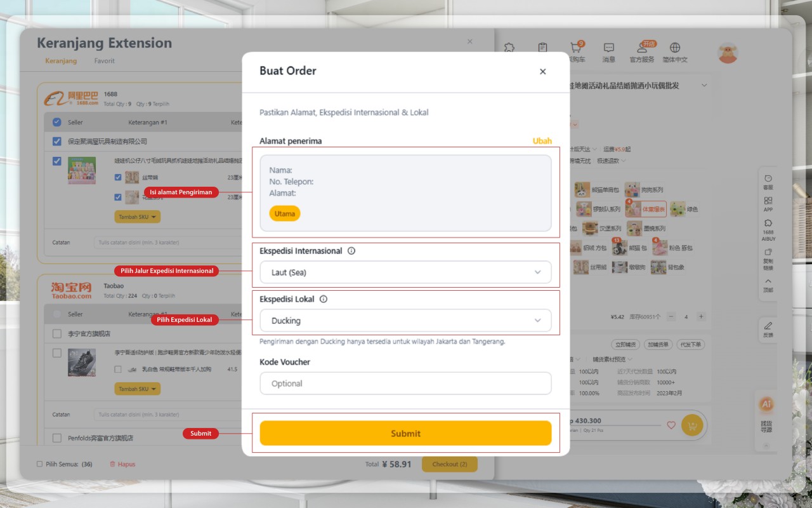Switch to the Favorit tab
Viewport: 812px width, 508px height.
click(x=105, y=61)
